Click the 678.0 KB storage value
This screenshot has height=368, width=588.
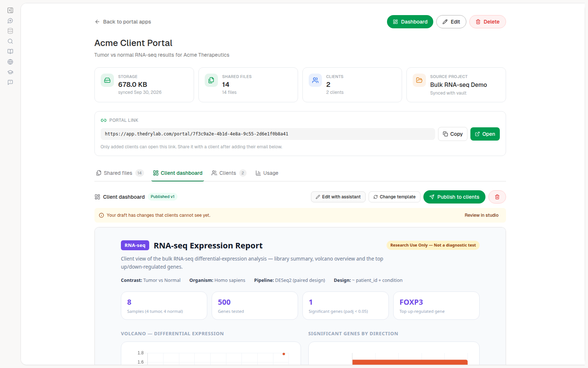pos(133,85)
